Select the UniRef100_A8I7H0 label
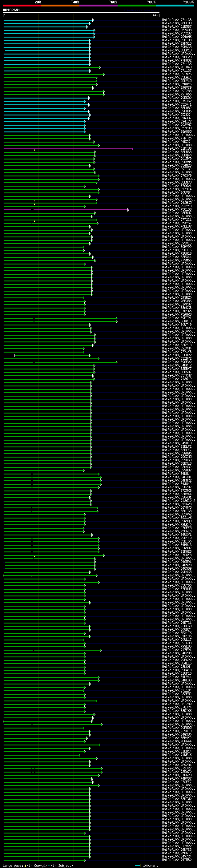Viewport: 197px width, 868px height. [177, 704]
